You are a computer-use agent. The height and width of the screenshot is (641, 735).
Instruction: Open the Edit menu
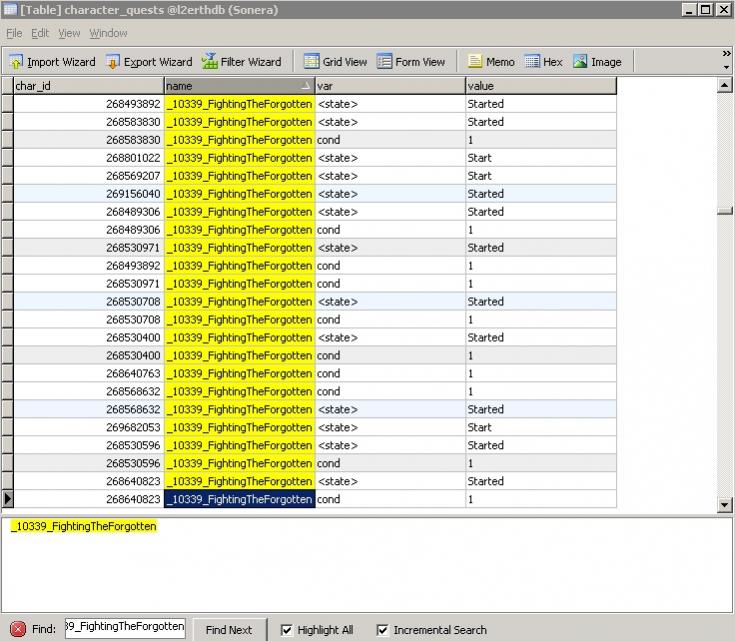click(40, 33)
